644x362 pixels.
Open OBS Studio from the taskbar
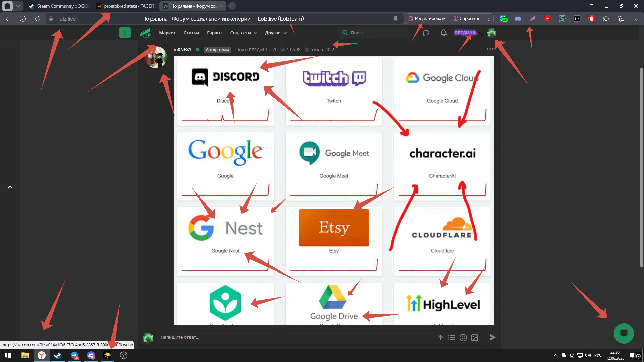124,355
